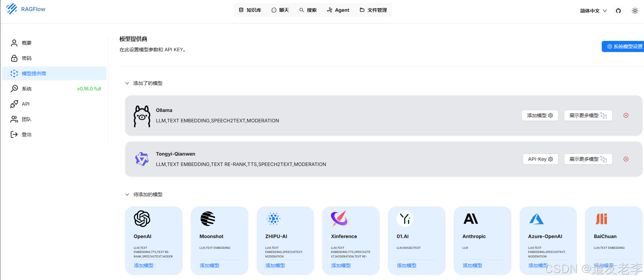Click the Tongyi-Qianwen logo icon
Image resolution: width=644 pixels, height=280 pixels.
[x=142, y=159]
